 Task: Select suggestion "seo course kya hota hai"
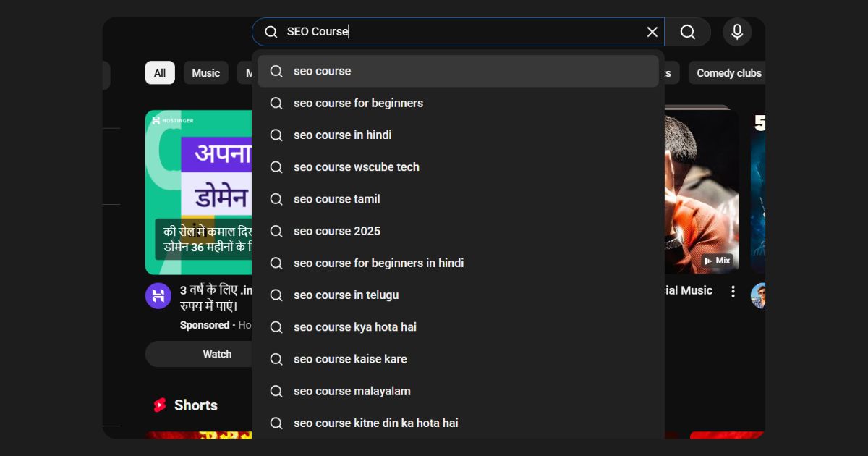click(458, 327)
